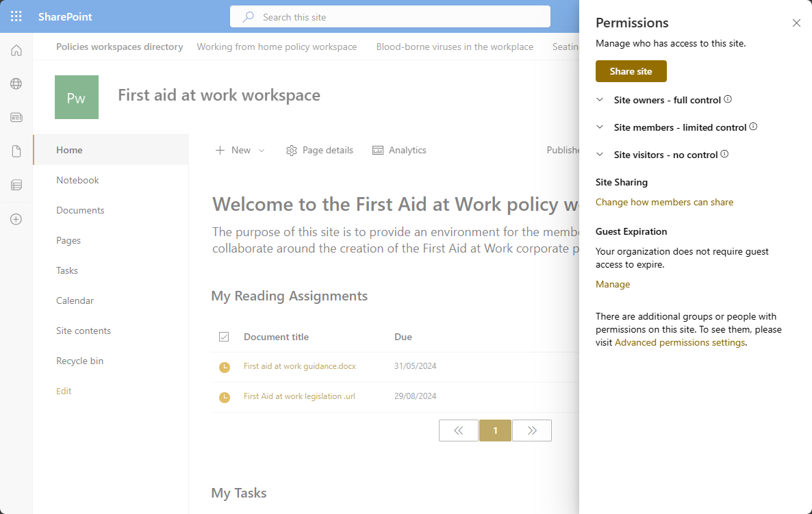Open Analytics from the toolbar
812x514 pixels.
[x=399, y=150]
